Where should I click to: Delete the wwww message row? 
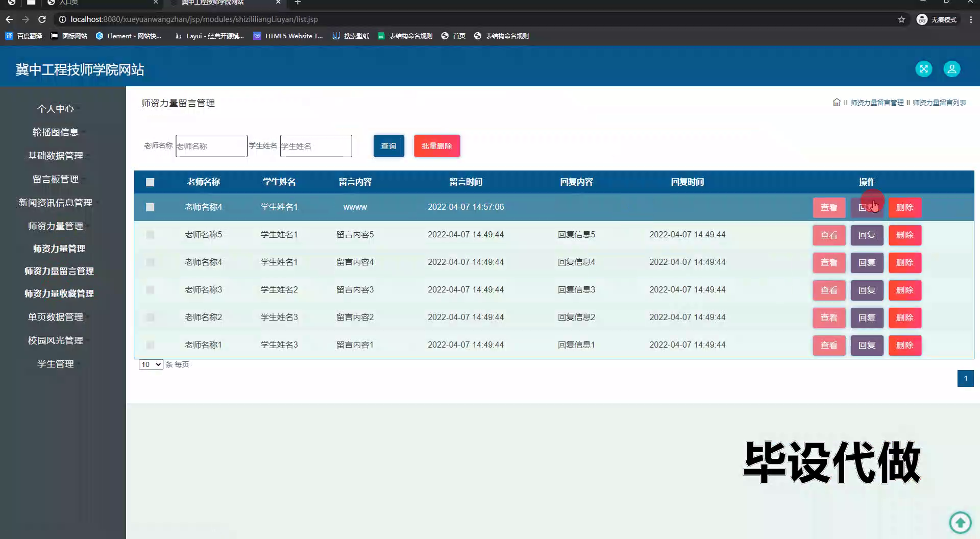tap(904, 208)
